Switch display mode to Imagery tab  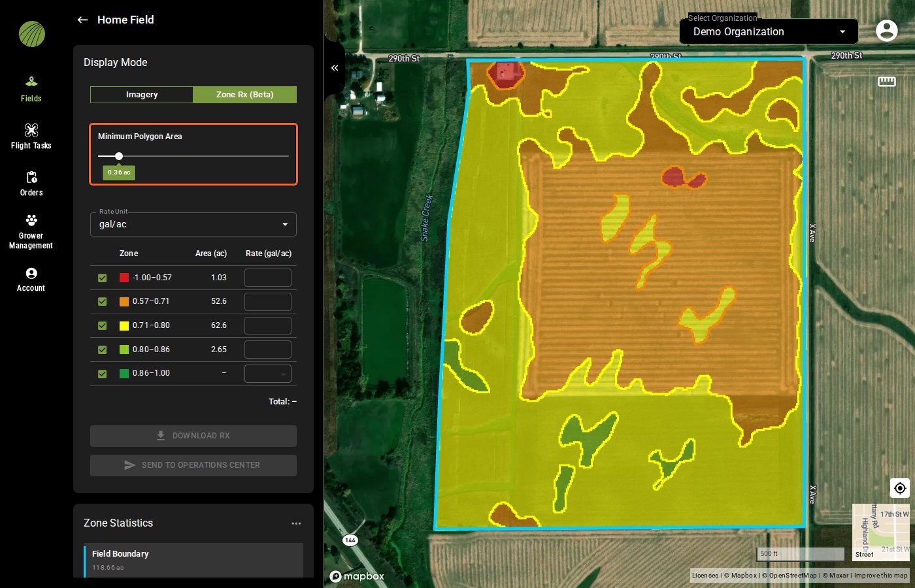(142, 95)
